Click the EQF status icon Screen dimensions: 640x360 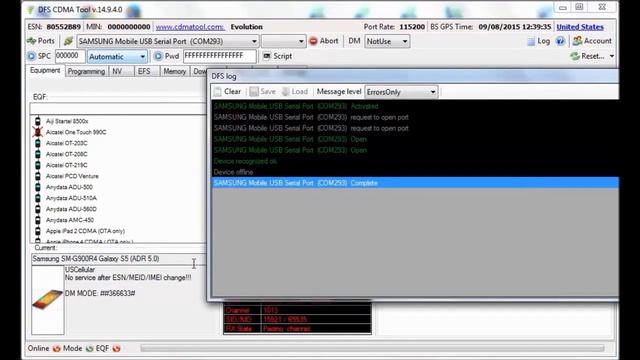tap(116, 349)
